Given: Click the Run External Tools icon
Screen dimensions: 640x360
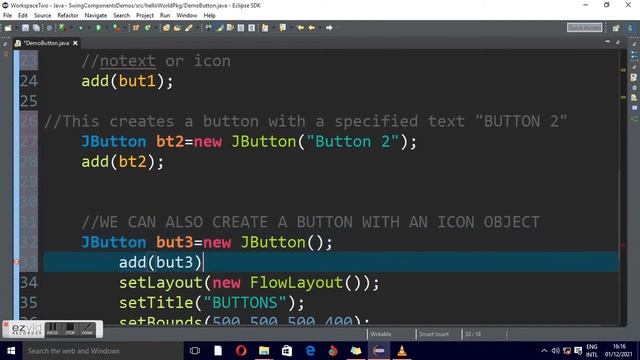Looking at the screenshot, I should [116, 28].
